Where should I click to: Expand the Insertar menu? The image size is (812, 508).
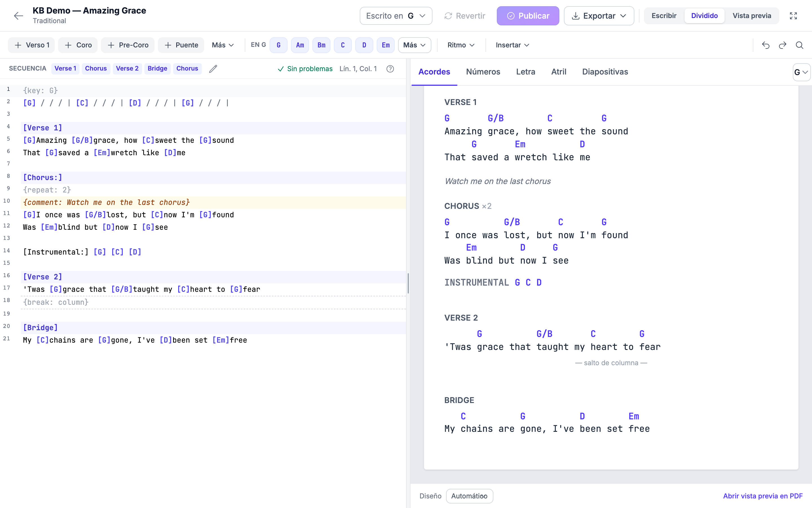pos(512,45)
